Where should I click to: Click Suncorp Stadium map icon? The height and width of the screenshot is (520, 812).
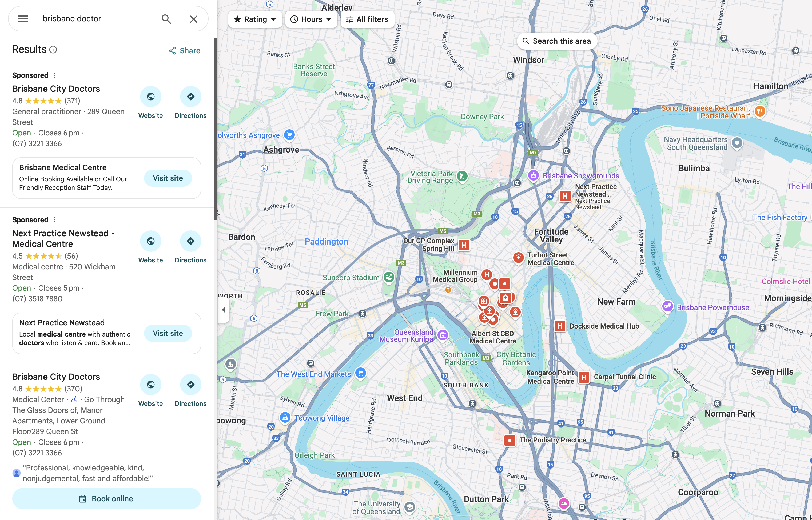point(389,278)
